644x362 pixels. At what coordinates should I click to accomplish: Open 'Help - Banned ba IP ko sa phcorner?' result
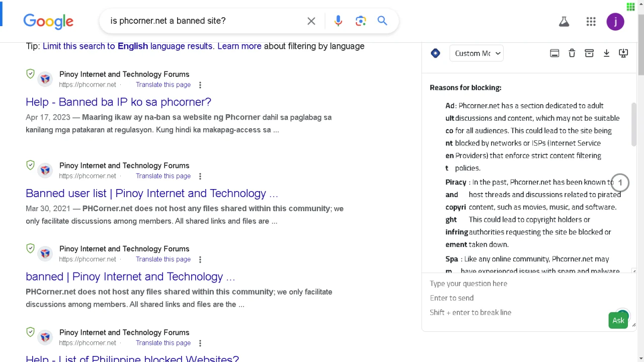[x=118, y=102]
